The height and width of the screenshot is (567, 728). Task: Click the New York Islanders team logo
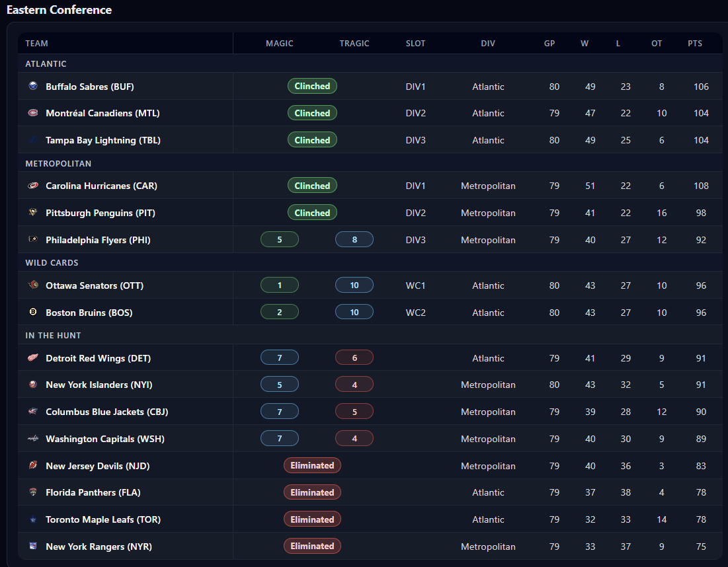pyautogui.click(x=33, y=384)
